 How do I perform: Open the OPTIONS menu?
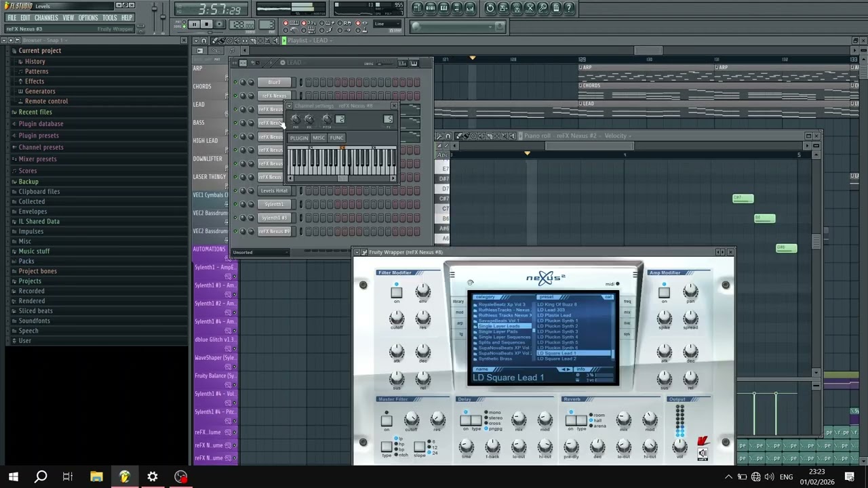88,18
